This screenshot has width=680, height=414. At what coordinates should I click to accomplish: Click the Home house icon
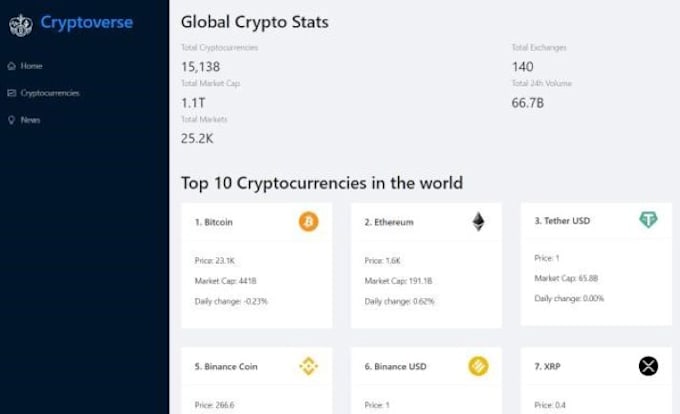click(x=12, y=66)
